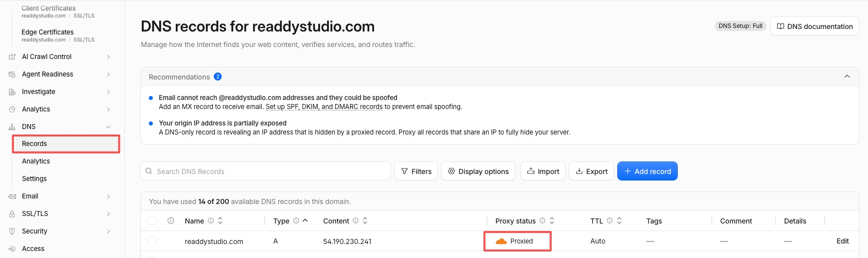This screenshot has width=868, height=258.
Task: Click the info icon next to Type column
Action: coord(296,220)
